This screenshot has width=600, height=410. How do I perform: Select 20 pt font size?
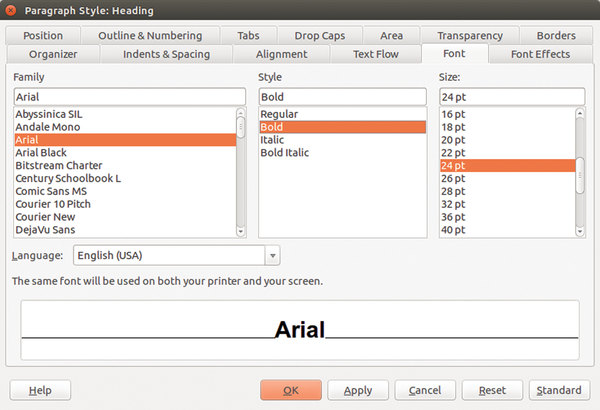click(x=507, y=140)
